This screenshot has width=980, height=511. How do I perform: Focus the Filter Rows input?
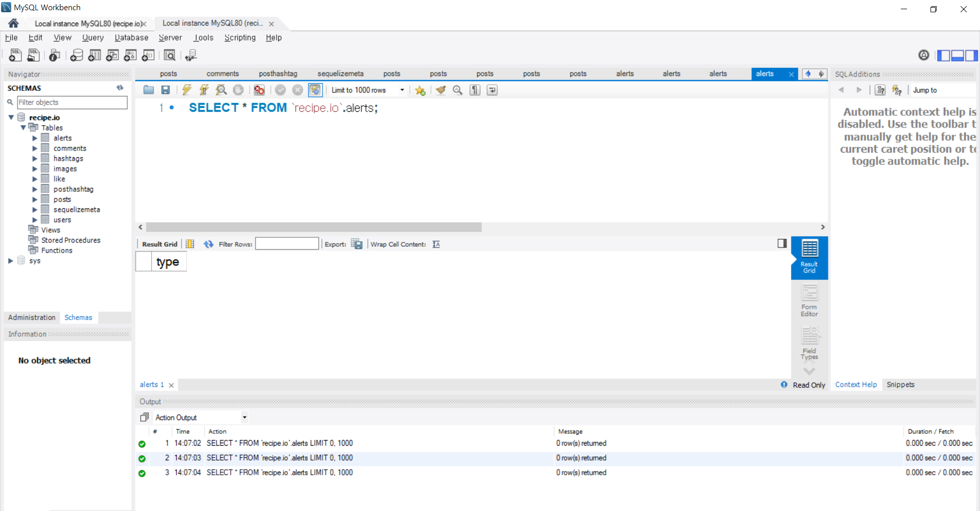[x=287, y=244]
